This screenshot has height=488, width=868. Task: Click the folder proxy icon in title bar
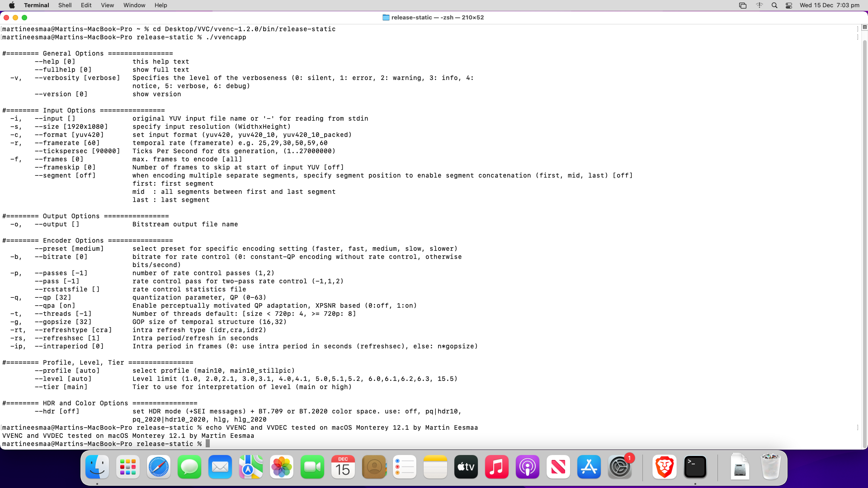coord(386,18)
